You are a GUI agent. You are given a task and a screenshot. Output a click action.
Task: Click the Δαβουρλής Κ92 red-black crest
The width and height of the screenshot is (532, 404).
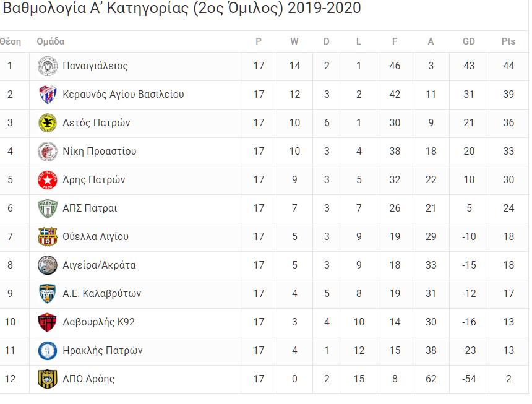47,322
